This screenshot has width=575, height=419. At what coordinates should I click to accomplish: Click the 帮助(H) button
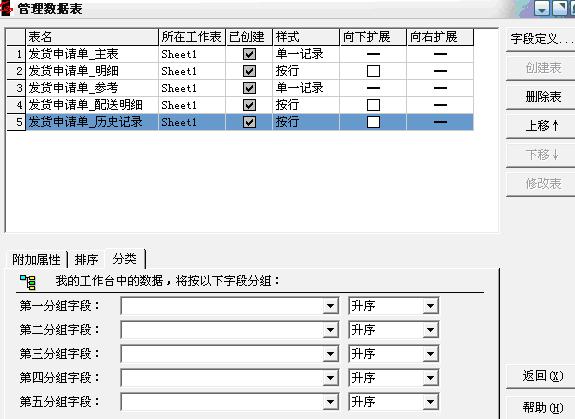541,407
